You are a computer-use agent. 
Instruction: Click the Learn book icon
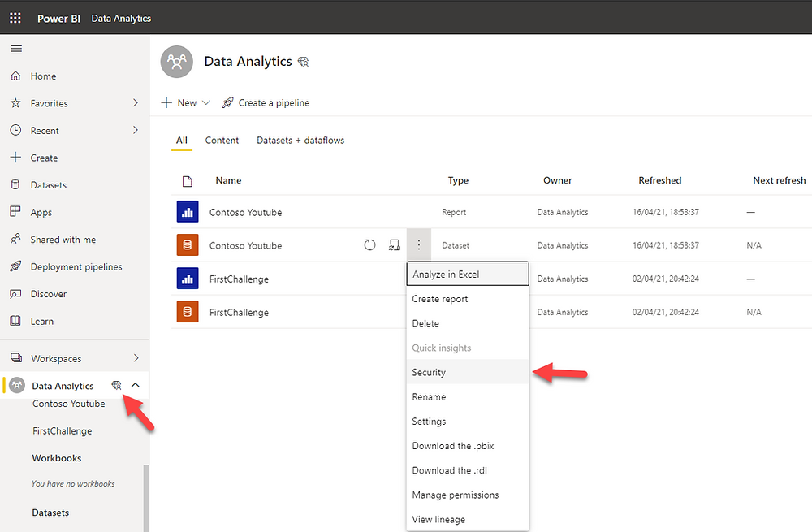(15, 321)
